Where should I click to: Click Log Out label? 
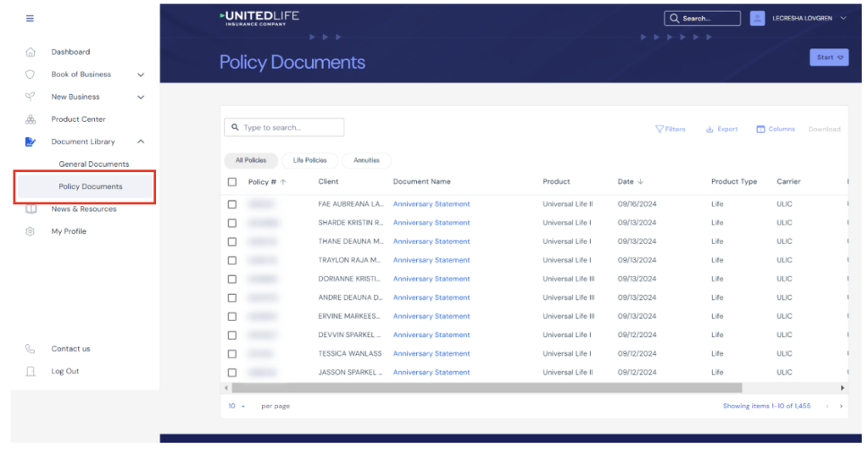tap(65, 372)
